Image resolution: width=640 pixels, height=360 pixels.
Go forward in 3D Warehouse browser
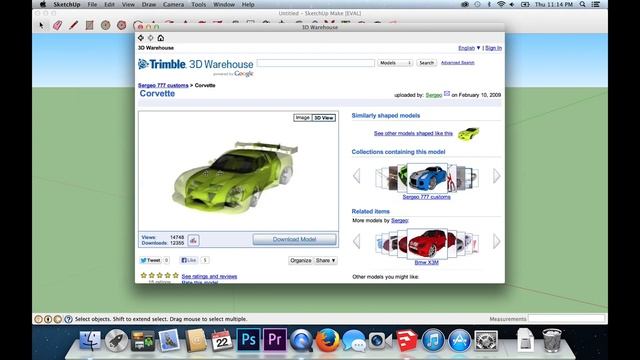point(151,38)
